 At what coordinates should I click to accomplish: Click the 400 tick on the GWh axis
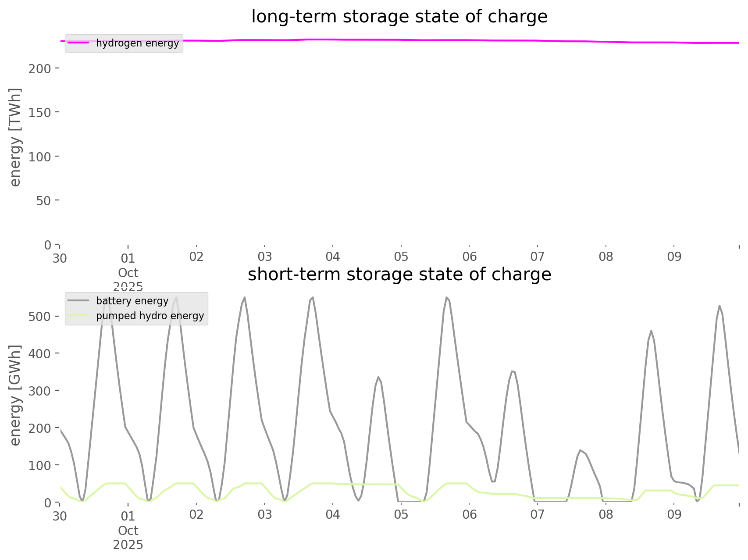point(40,353)
